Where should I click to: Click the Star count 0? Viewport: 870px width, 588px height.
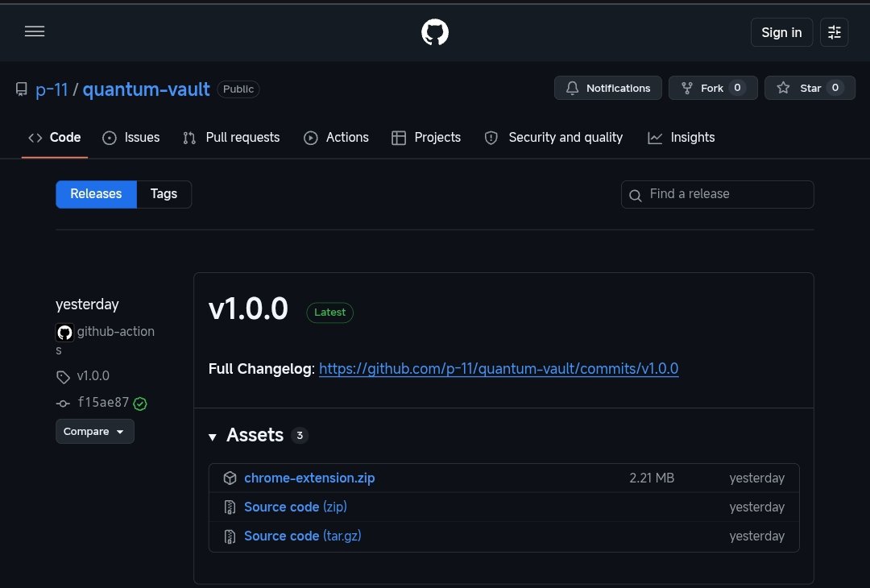pos(835,88)
